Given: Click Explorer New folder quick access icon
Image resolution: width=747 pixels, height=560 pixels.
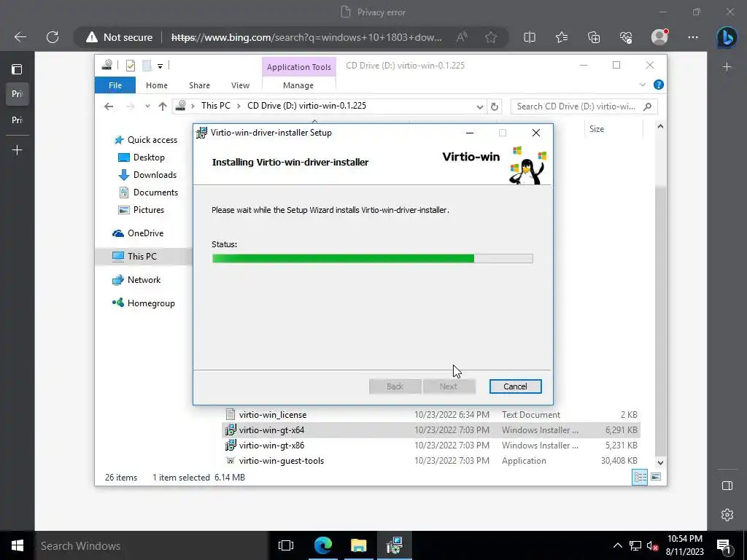Looking at the screenshot, I should 147,66.
